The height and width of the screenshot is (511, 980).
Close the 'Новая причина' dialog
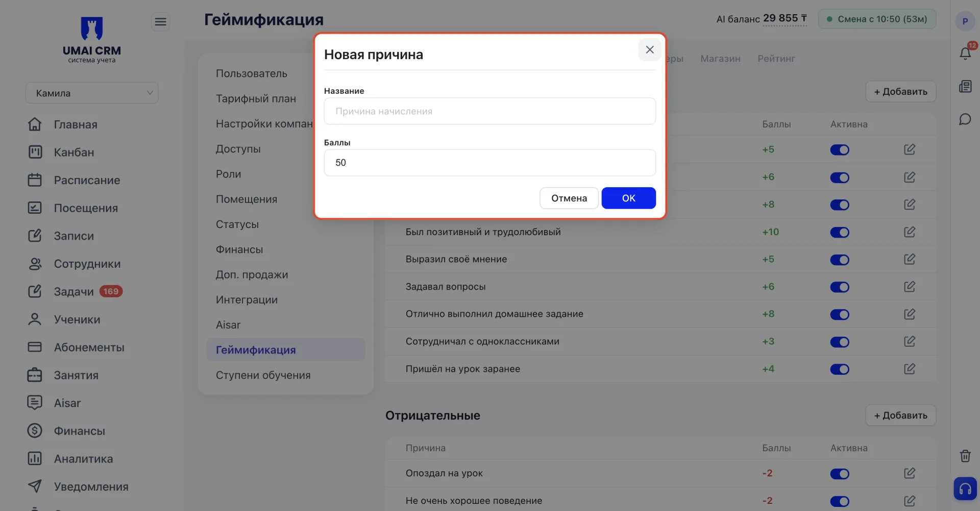click(x=650, y=49)
